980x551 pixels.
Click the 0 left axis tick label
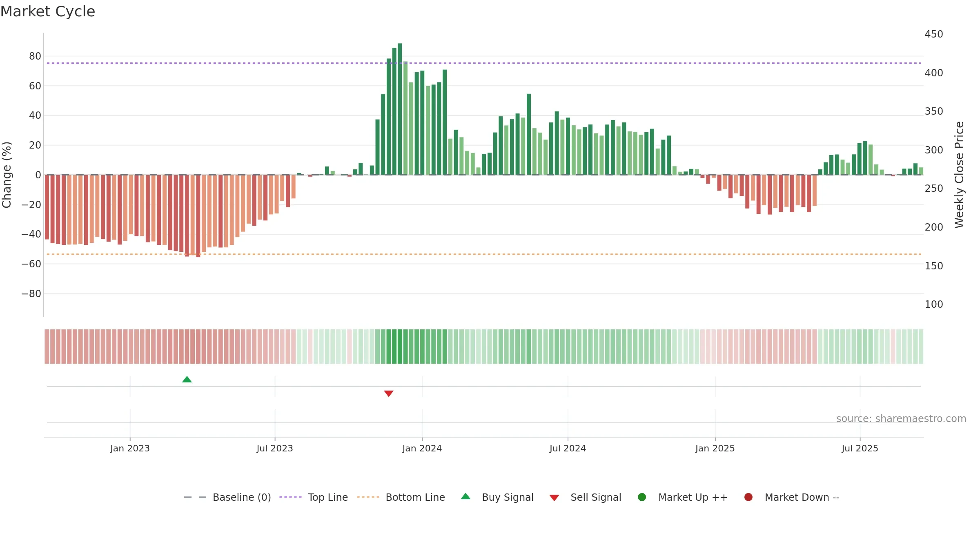pyautogui.click(x=38, y=175)
